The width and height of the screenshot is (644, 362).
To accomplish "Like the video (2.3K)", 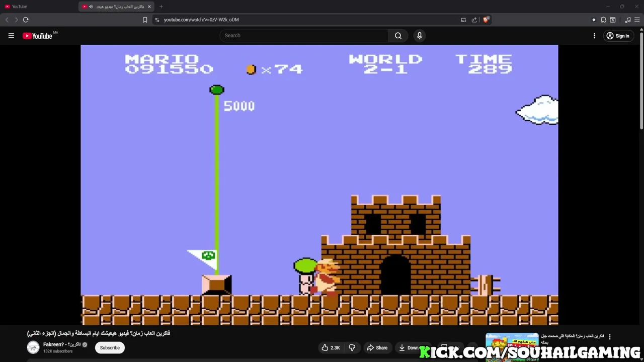I will pyautogui.click(x=331, y=347).
